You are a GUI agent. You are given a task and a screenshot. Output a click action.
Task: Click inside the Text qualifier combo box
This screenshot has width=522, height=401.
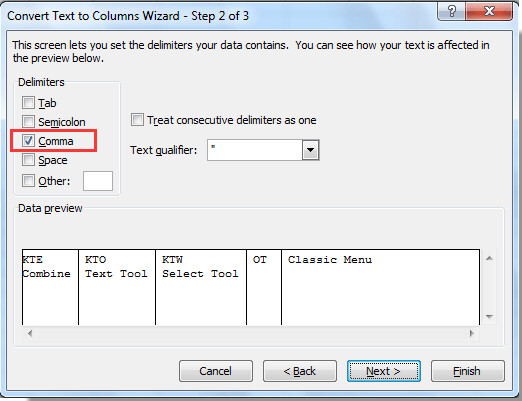coord(255,150)
